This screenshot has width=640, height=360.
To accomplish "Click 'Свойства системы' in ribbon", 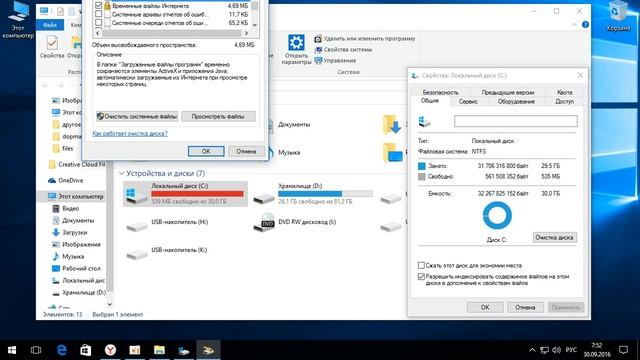I will click(x=343, y=50).
